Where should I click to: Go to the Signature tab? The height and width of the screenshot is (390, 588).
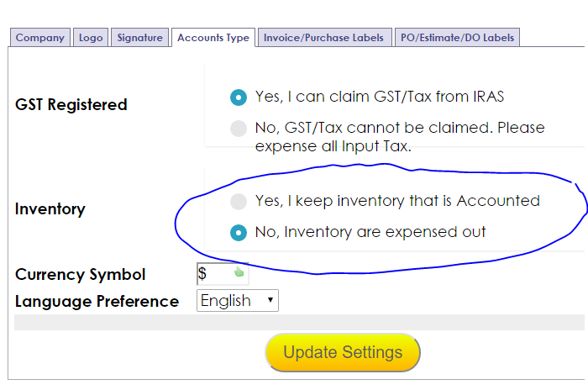(139, 38)
